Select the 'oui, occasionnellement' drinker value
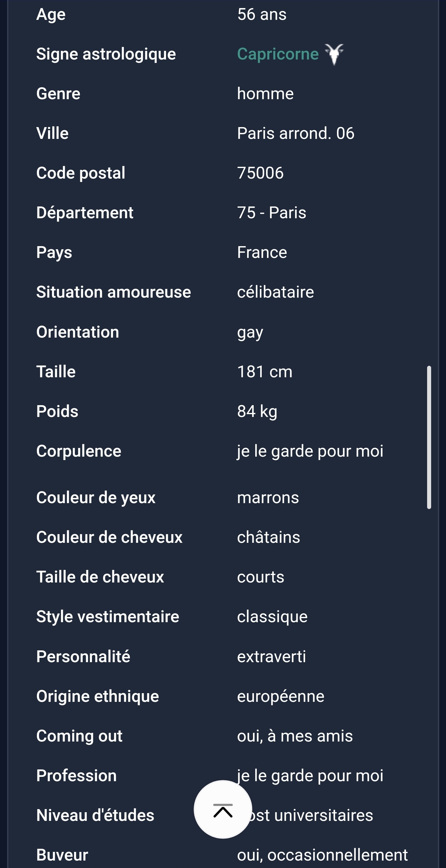This screenshot has height=868, width=446. [322, 855]
